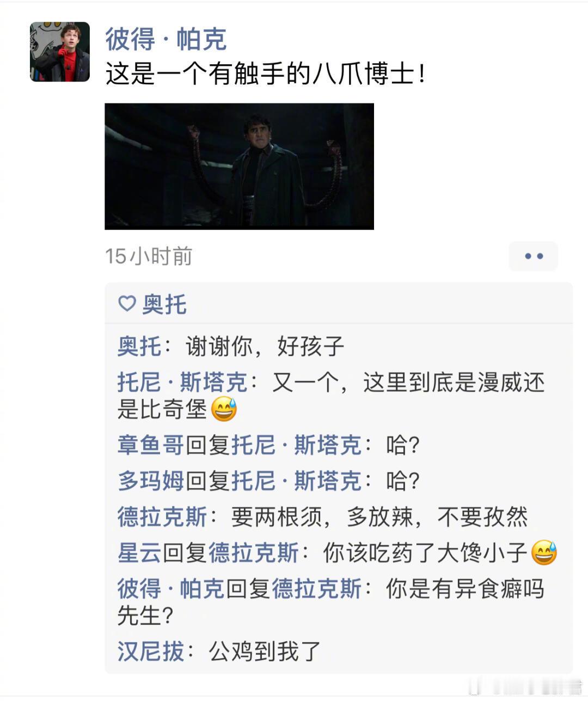Open commenter 托尼·斯塔克's profile
588x701 pixels.
[x=182, y=383]
